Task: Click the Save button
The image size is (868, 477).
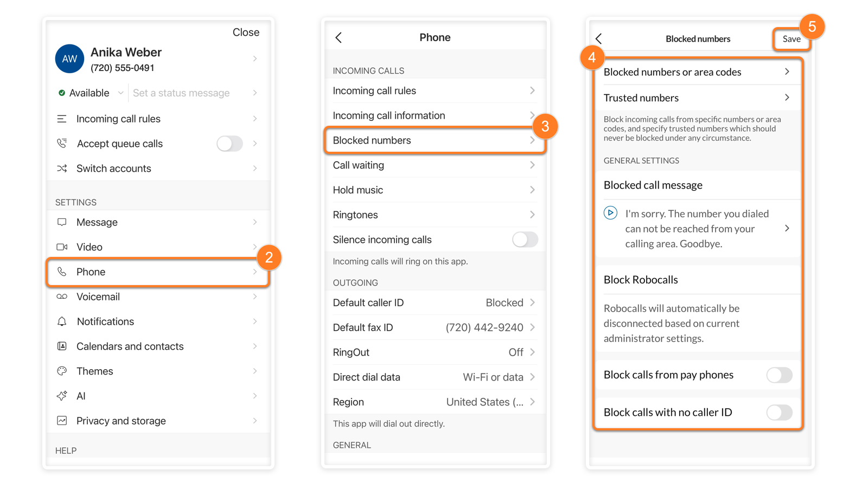Action: coord(792,39)
